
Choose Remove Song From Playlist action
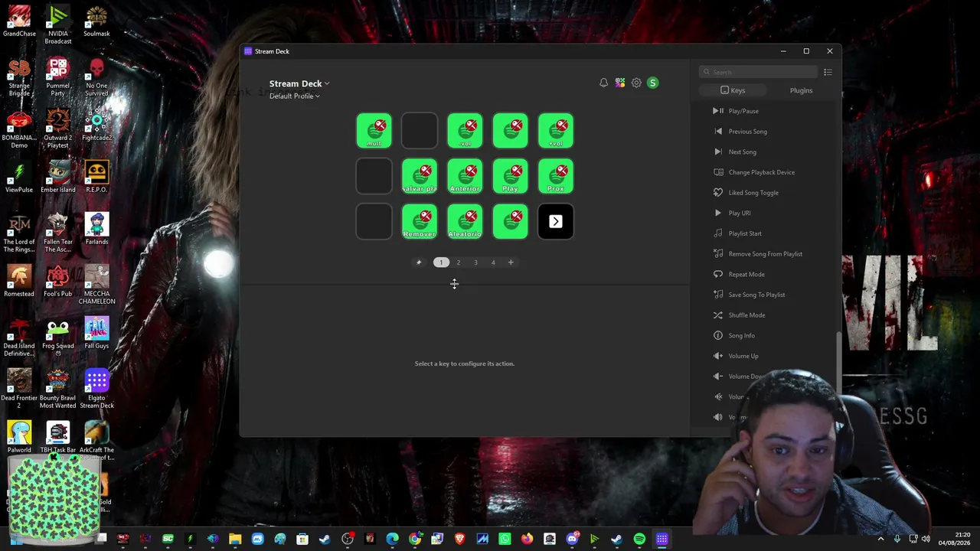(766, 254)
